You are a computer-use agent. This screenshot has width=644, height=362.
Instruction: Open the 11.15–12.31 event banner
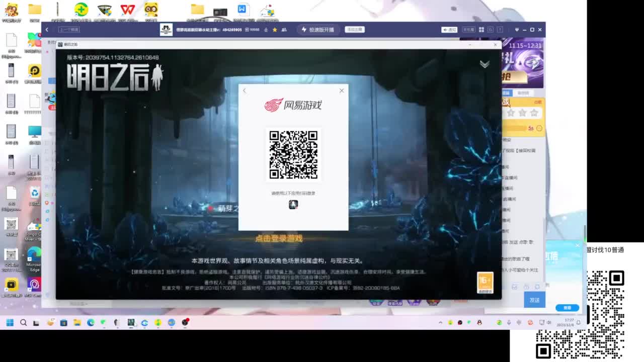coord(523,63)
